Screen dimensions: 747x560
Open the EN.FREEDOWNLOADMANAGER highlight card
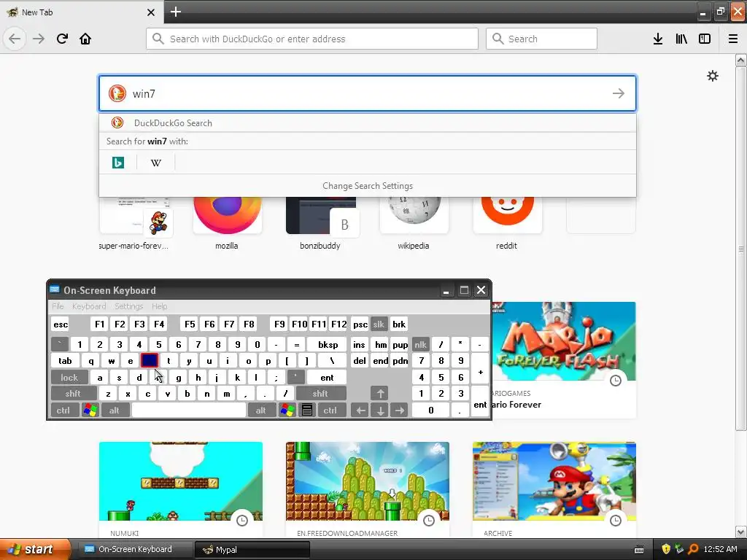(x=368, y=491)
